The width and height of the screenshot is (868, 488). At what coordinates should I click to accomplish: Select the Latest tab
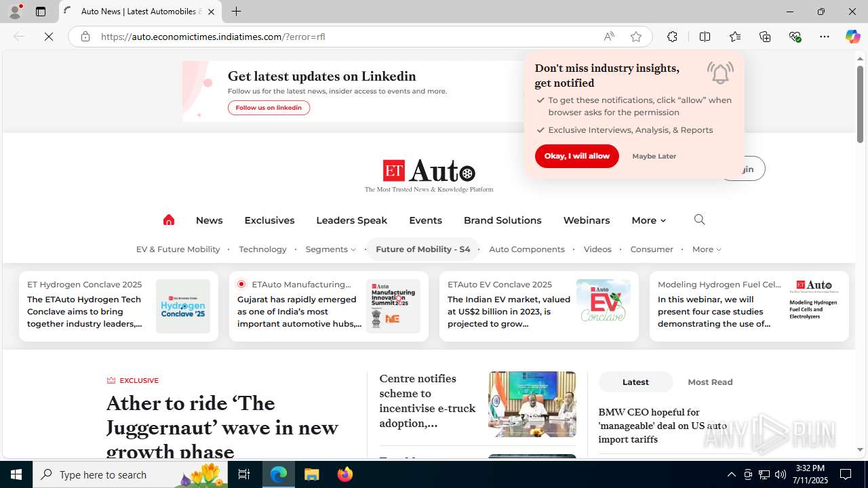pyautogui.click(x=635, y=382)
